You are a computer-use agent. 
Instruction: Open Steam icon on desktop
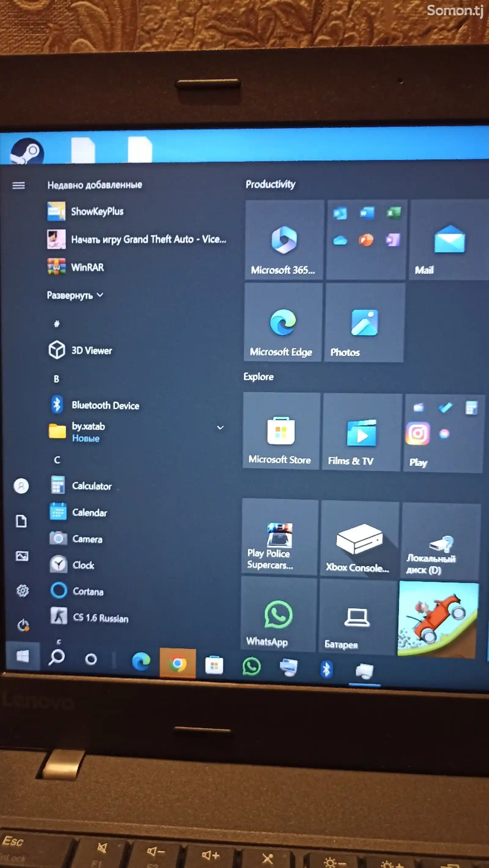coord(27,151)
